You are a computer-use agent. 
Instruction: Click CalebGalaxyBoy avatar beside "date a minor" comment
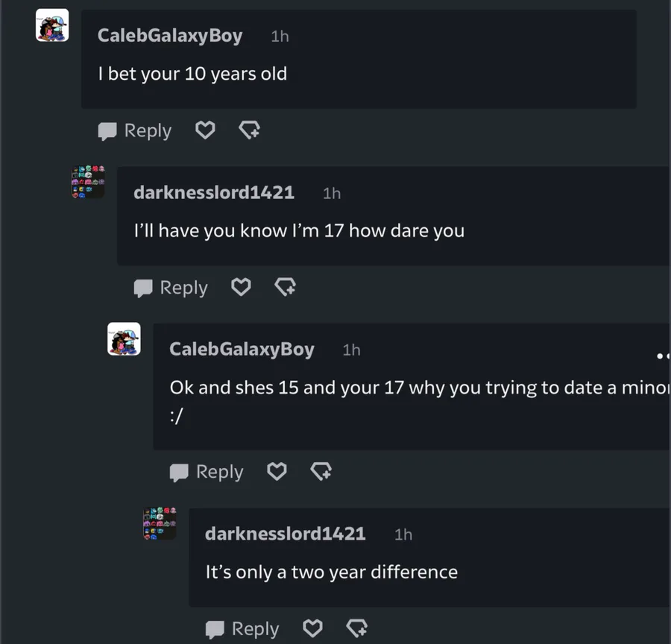(x=124, y=339)
